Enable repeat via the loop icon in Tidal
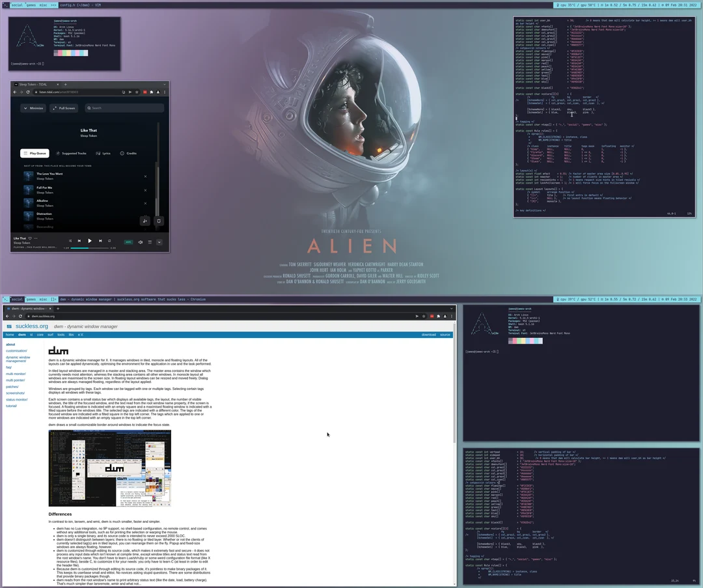 pos(109,241)
